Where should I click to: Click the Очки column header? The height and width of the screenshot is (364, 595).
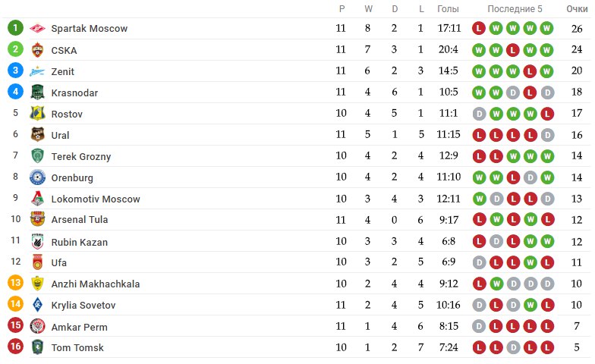pyautogui.click(x=577, y=9)
